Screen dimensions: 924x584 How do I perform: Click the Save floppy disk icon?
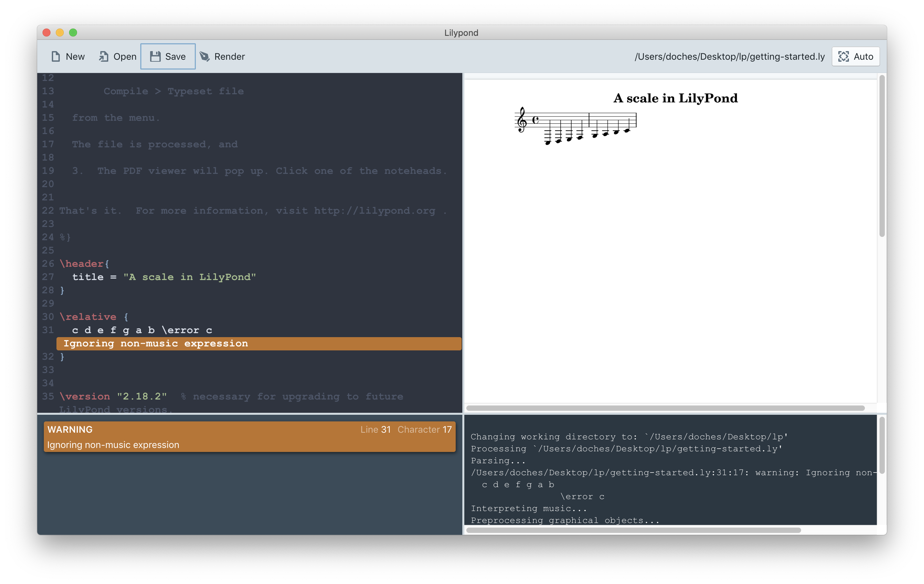click(155, 56)
